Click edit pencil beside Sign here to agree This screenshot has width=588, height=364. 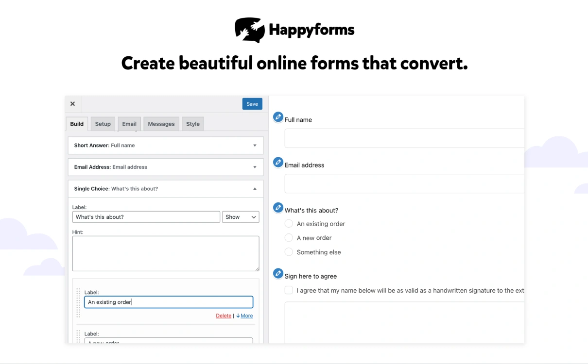tap(278, 273)
